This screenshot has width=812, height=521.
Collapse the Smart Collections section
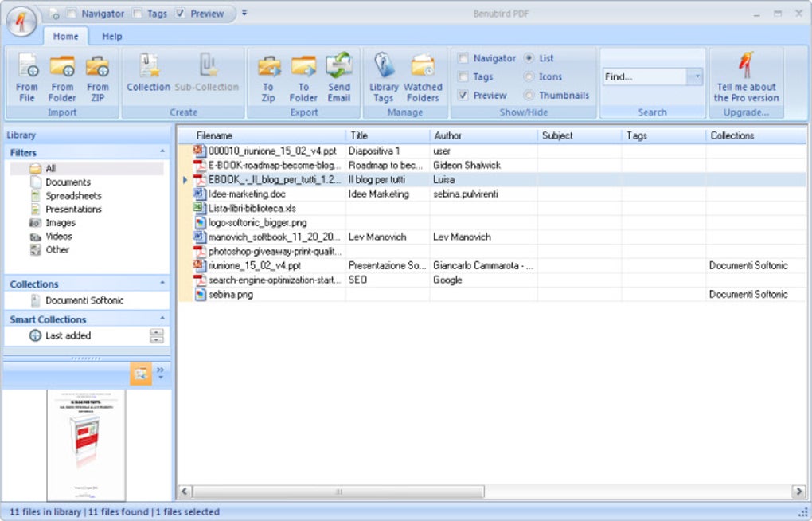tap(162, 319)
